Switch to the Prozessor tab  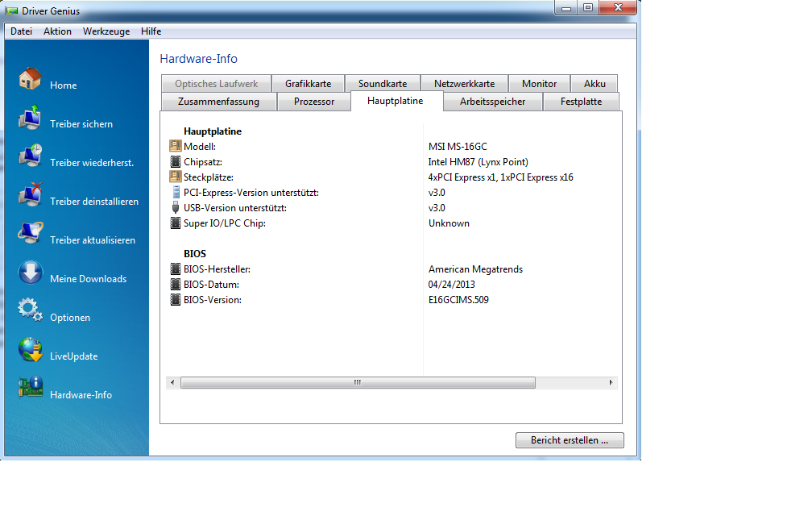pyautogui.click(x=314, y=102)
